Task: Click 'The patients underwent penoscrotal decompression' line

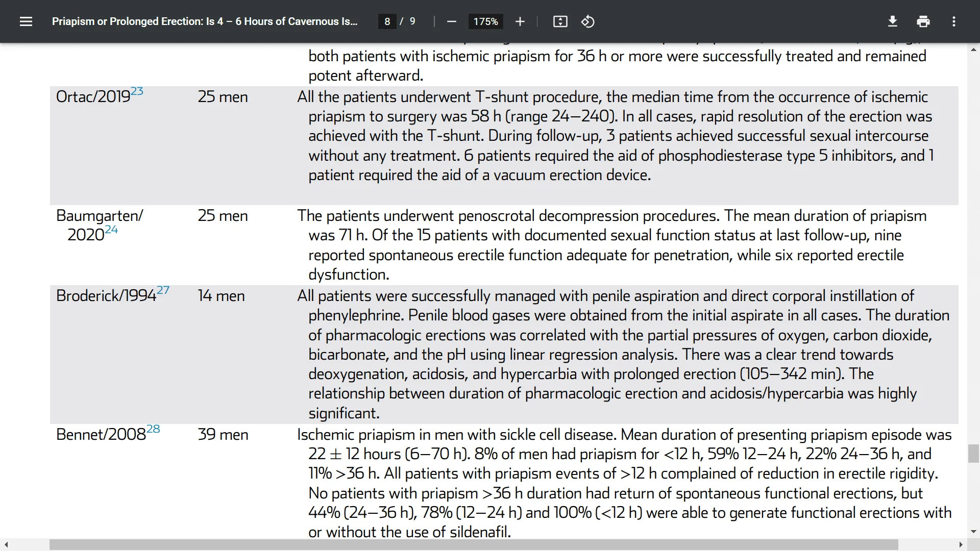Action: click(x=612, y=216)
